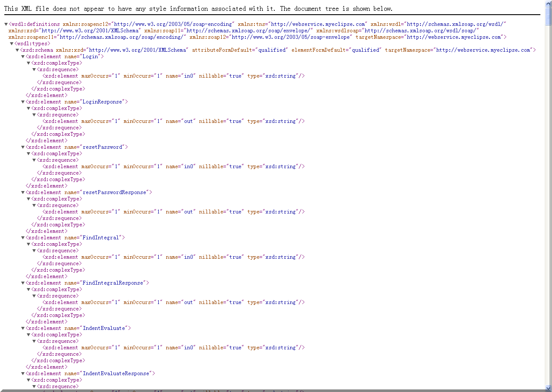Collapse xsd:sequence under FindIntegralResponse element
Viewport: 552px width, 392px height.
click(x=34, y=296)
